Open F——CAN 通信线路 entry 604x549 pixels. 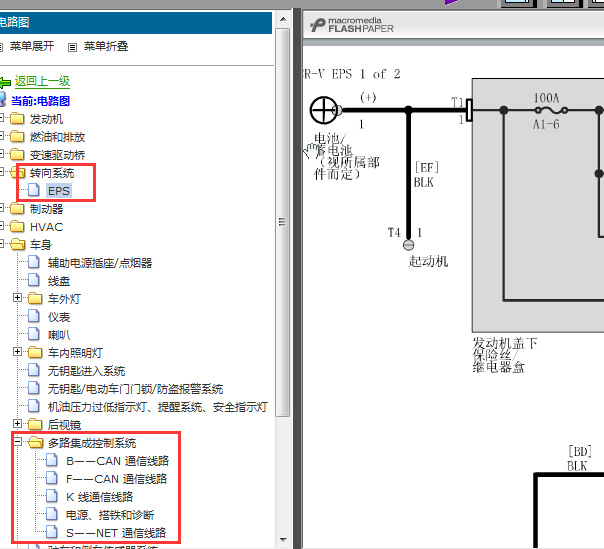116,479
